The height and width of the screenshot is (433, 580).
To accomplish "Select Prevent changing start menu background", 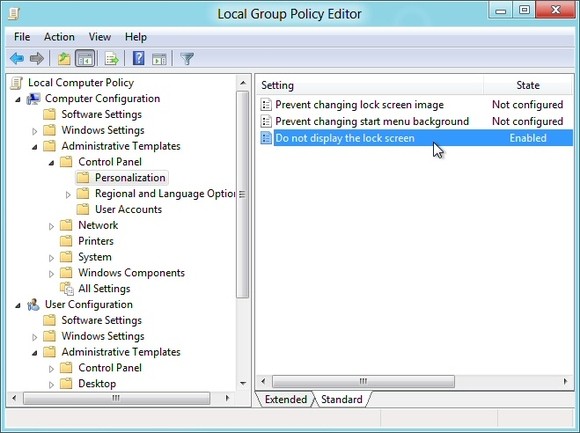I will point(372,121).
